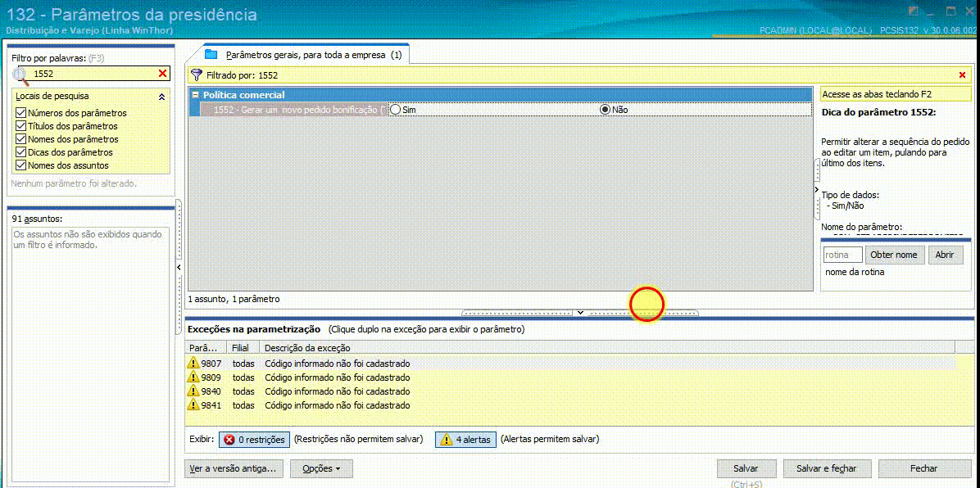Viewport: 980px width, 488px height.
Task: Click the Acesse as abas teclando F2 hint
Action: pyautogui.click(x=896, y=95)
